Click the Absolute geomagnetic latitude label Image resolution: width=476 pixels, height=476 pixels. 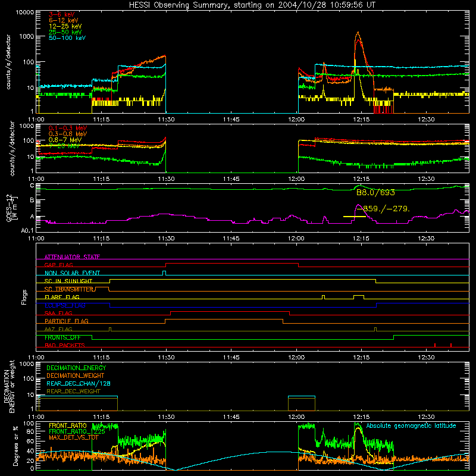tap(411, 426)
